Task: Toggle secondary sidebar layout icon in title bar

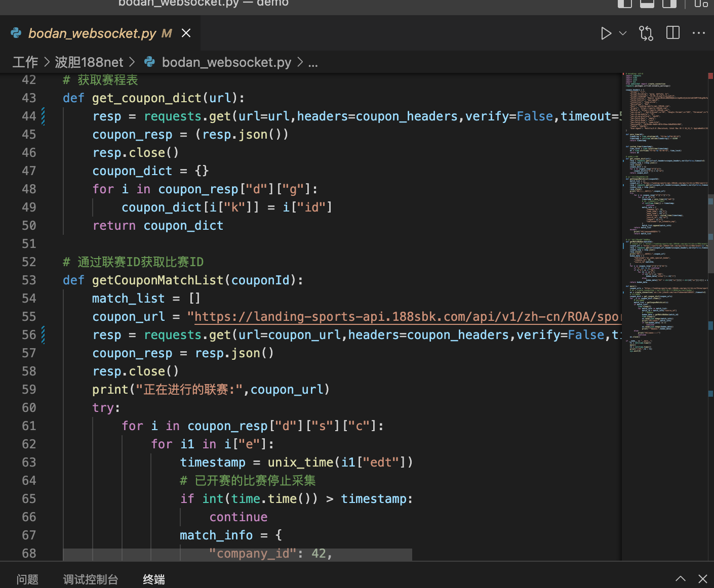Action: tap(669, 3)
